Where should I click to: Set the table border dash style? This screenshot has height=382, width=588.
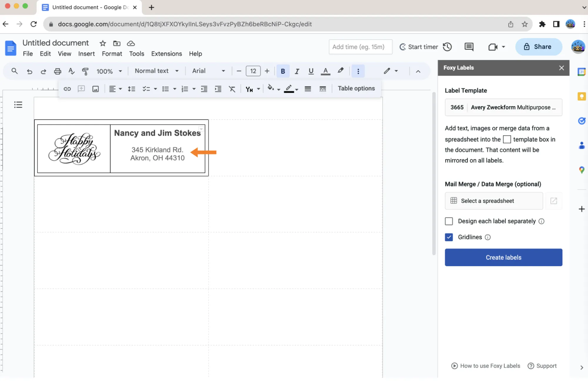tap(323, 89)
